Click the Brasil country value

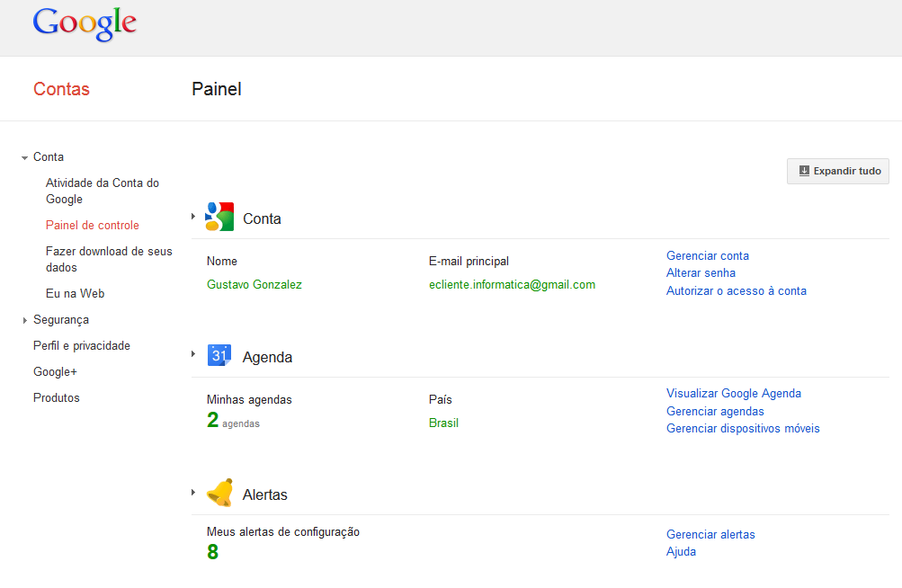(x=443, y=423)
